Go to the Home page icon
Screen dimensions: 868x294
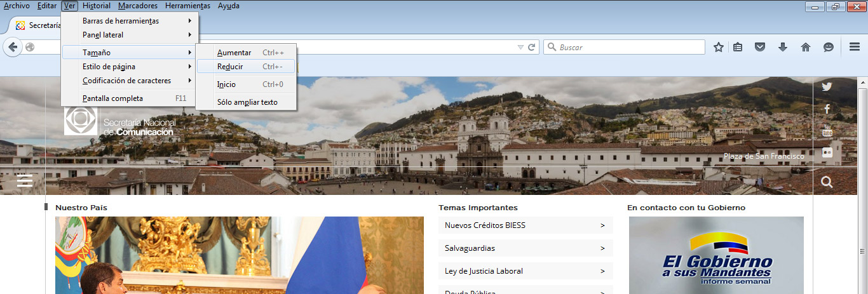(805, 47)
